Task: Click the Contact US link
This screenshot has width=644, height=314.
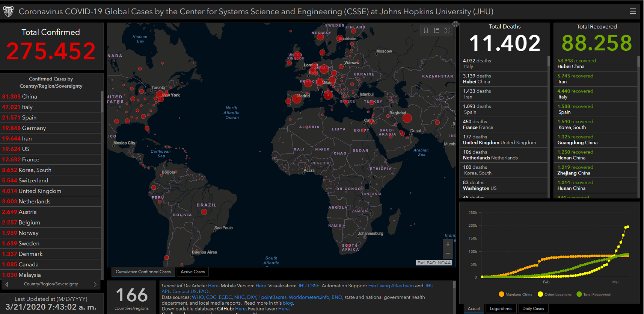Action: pos(184,291)
